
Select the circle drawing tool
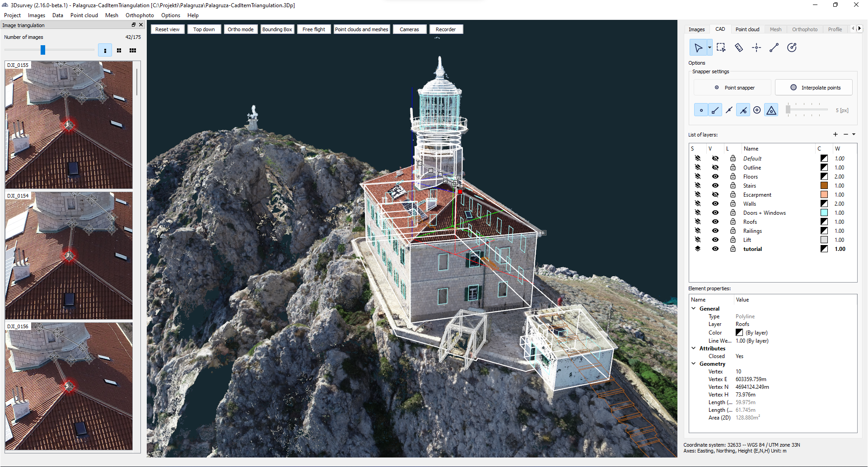click(x=792, y=47)
